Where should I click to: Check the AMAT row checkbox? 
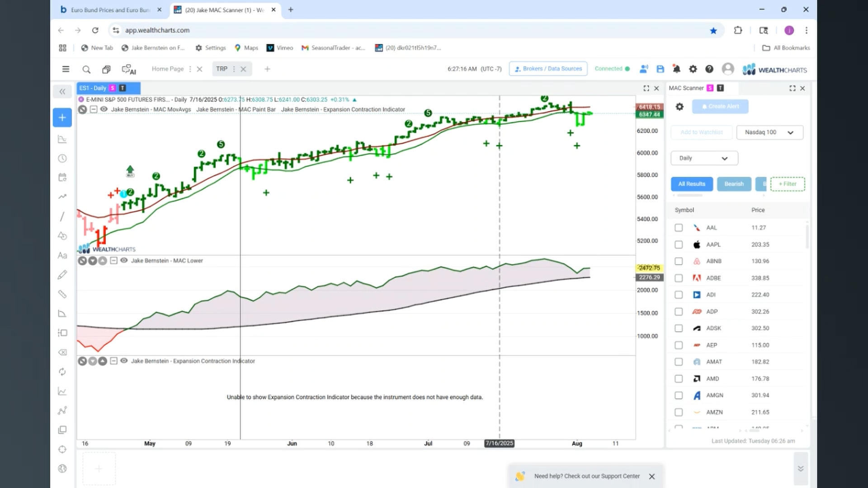click(x=679, y=362)
